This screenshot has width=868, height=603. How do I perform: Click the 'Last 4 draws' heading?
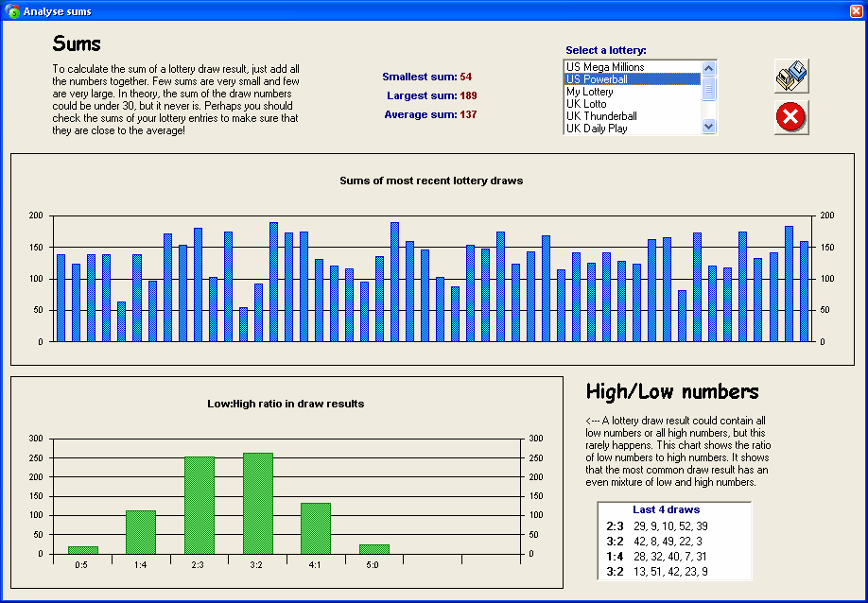[666, 510]
